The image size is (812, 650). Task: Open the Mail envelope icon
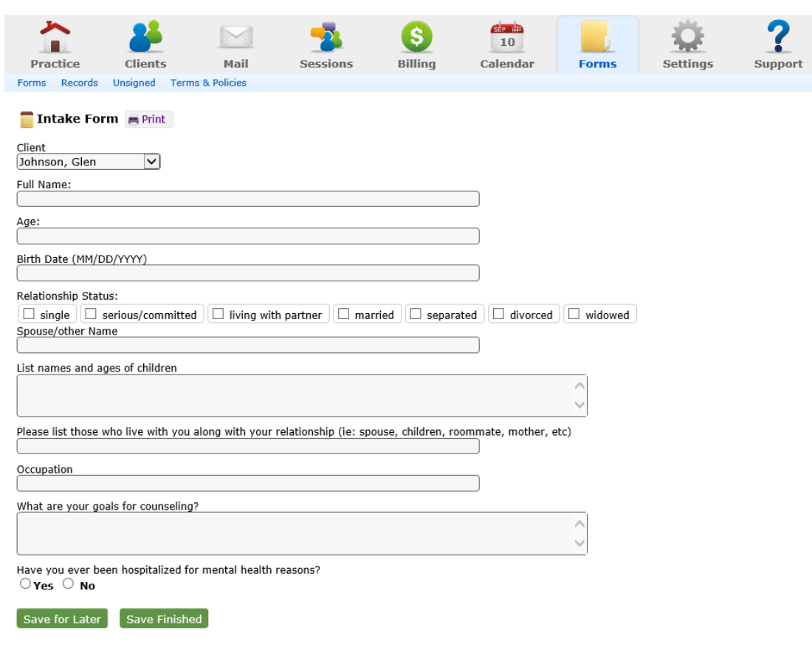click(x=236, y=37)
